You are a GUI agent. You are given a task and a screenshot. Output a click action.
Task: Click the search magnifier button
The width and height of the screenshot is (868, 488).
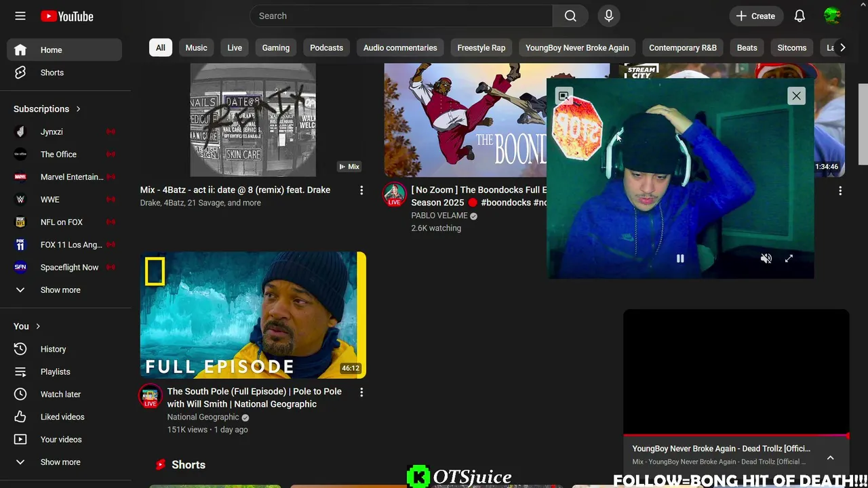click(x=570, y=16)
